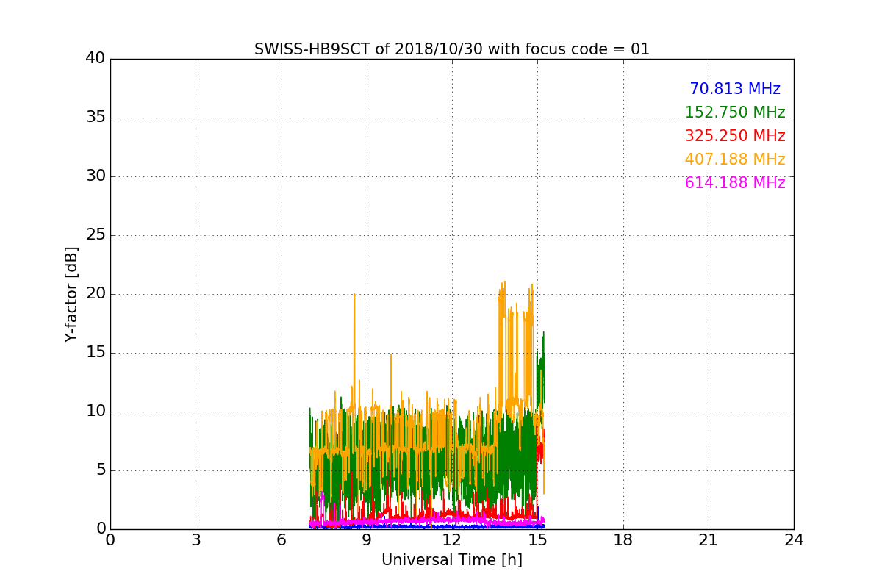Click x-axis tick label '12'
The height and width of the screenshot is (588, 882).
tap(452, 540)
